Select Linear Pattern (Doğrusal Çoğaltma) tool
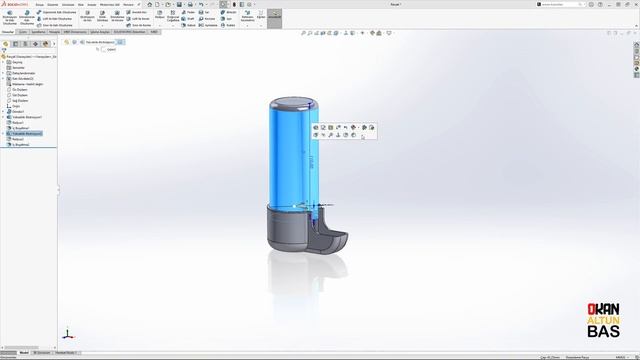640x360 pixels. coord(173,16)
